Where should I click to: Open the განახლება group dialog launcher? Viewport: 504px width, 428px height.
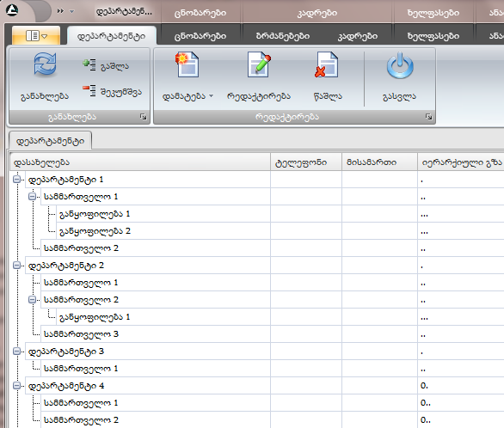[144, 117]
